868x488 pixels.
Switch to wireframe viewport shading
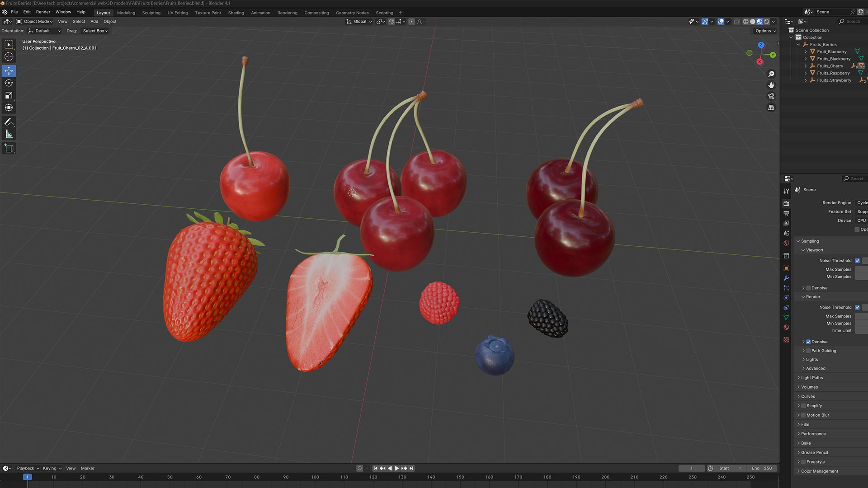(745, 21)
